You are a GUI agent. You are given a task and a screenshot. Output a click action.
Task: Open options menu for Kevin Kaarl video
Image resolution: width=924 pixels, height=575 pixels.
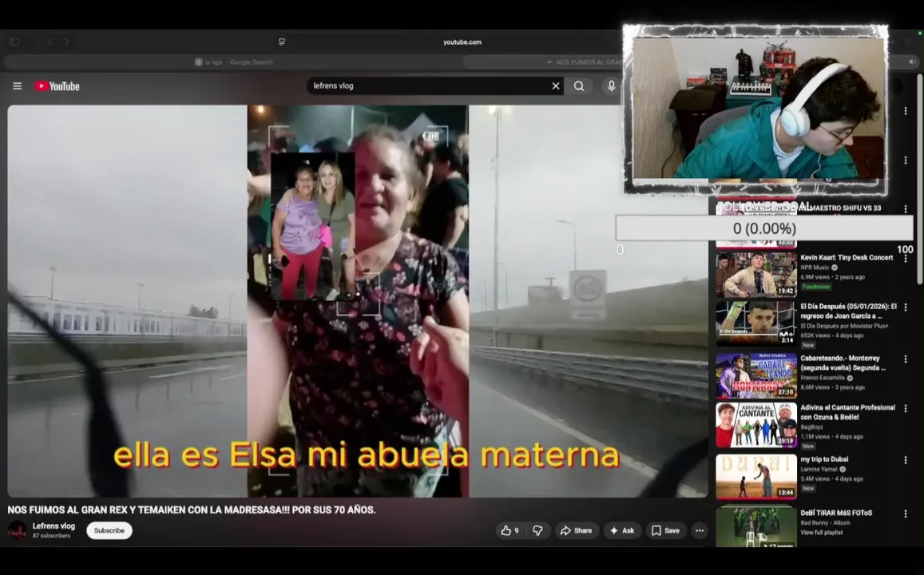tap(906, 259)
